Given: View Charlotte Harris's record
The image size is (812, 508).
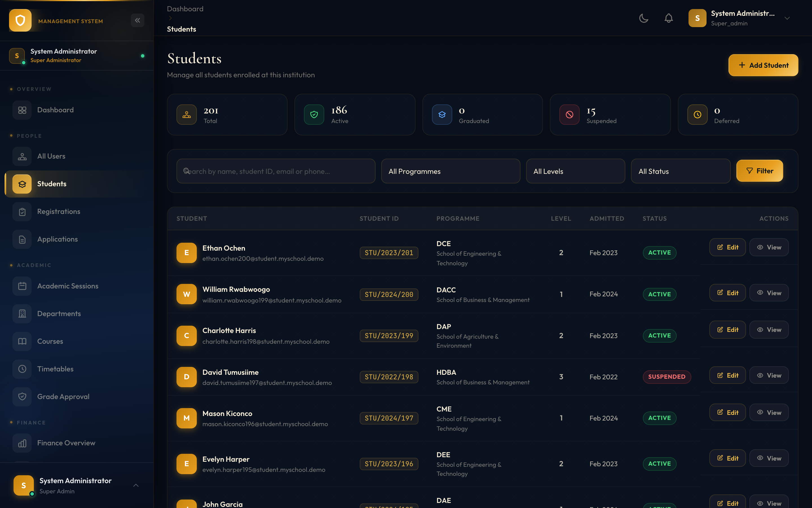Looking at the screenshot, I should (x=769, y=330).
